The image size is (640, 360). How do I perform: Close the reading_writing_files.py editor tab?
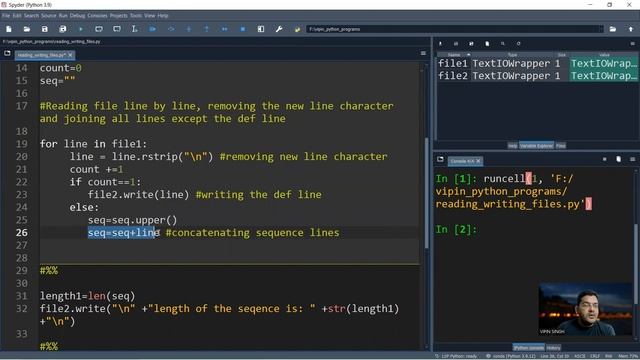point(70,55)
